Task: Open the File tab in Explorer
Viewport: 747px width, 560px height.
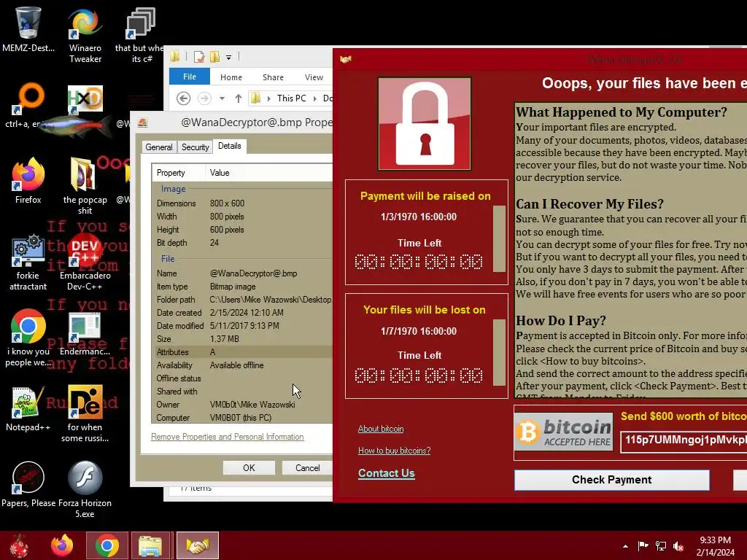Action: point(190,77)
